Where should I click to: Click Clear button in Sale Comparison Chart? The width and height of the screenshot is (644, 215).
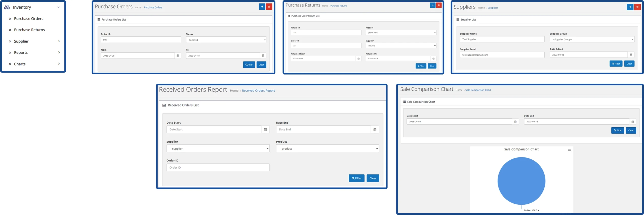pyautogui.click(x=631, y=130)
